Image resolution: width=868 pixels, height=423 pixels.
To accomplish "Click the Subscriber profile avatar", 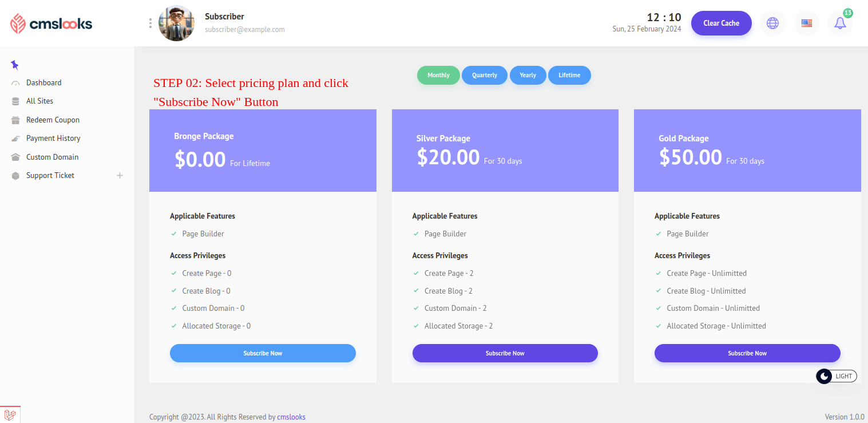I will pyautogui.click(x=176, y=23).
